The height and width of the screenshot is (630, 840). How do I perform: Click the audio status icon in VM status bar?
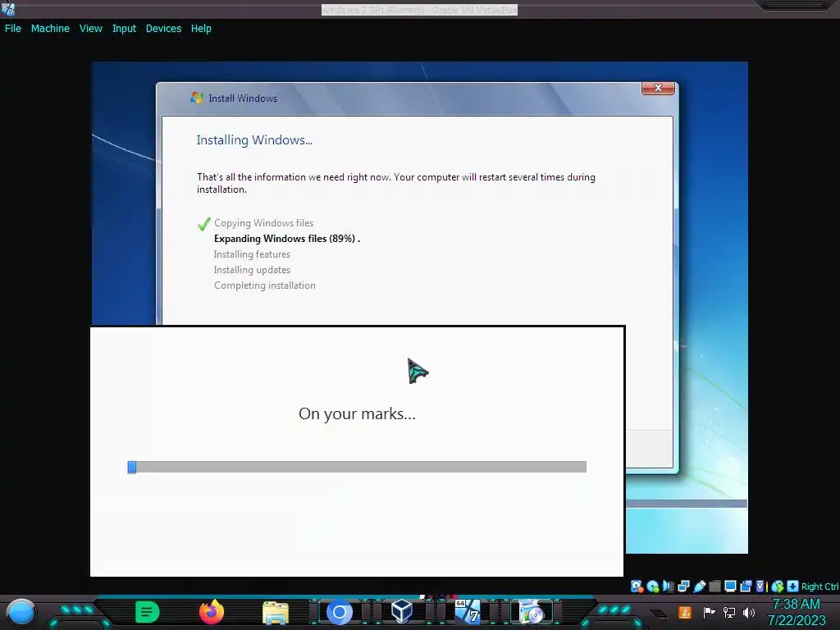tap(668, 587)
